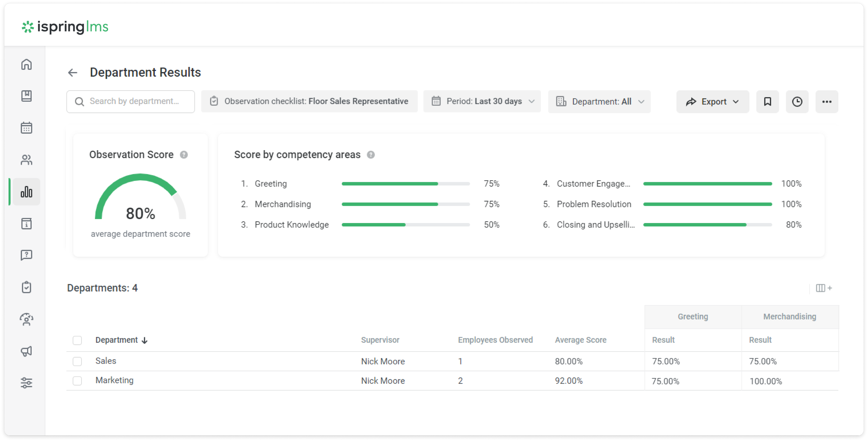868x441 pixels.
Task: Toggle the select-all departments checkbox
Action: pyautogui.click(x=77, y=340)
